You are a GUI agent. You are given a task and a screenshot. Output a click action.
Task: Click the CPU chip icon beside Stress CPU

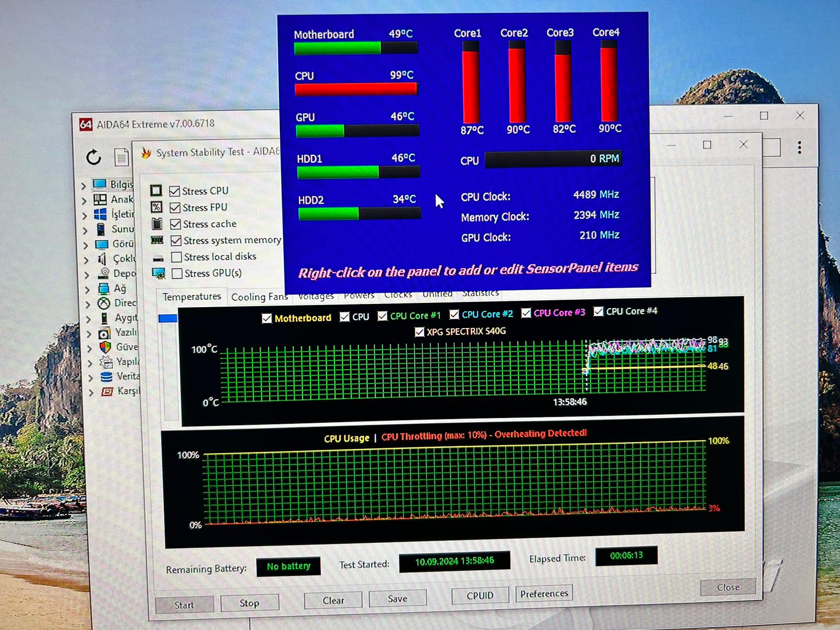(156, 191)
